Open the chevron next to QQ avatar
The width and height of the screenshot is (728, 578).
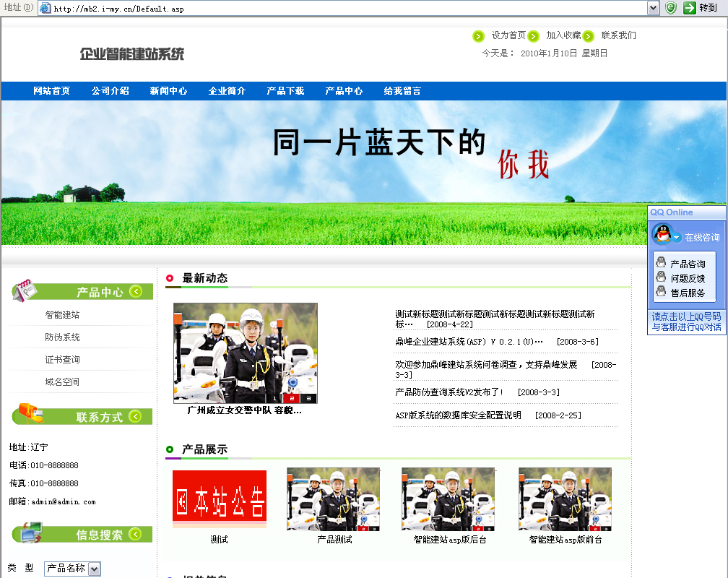point(676,236)
